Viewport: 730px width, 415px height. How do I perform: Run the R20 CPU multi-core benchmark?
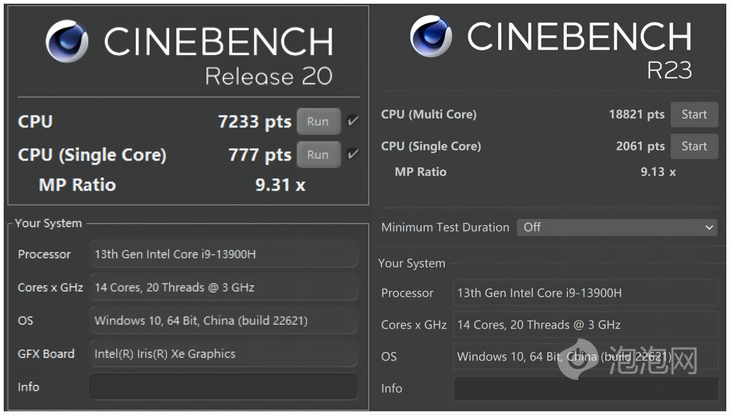[318, 122]
